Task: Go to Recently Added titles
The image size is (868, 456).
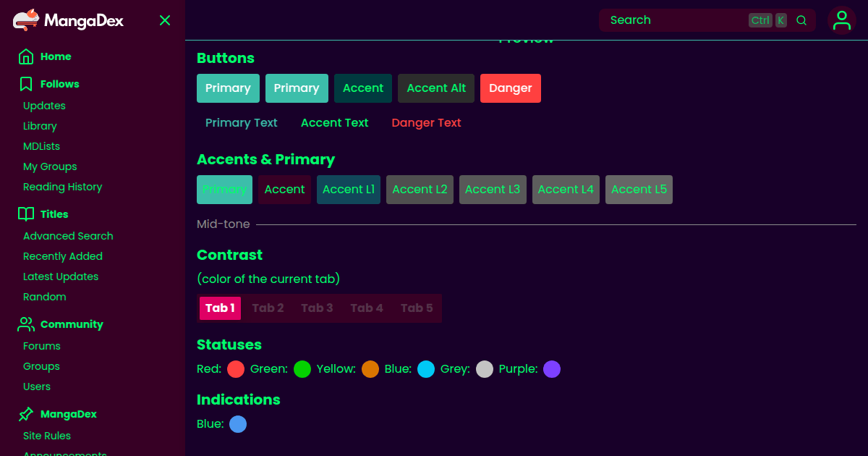Action: (x=63, y=256)
